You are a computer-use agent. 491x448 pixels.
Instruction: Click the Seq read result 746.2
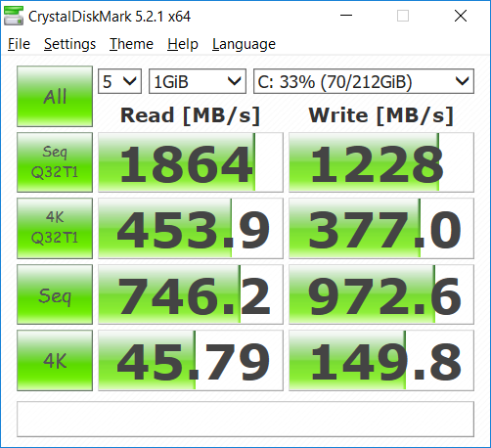pos(191,294)
